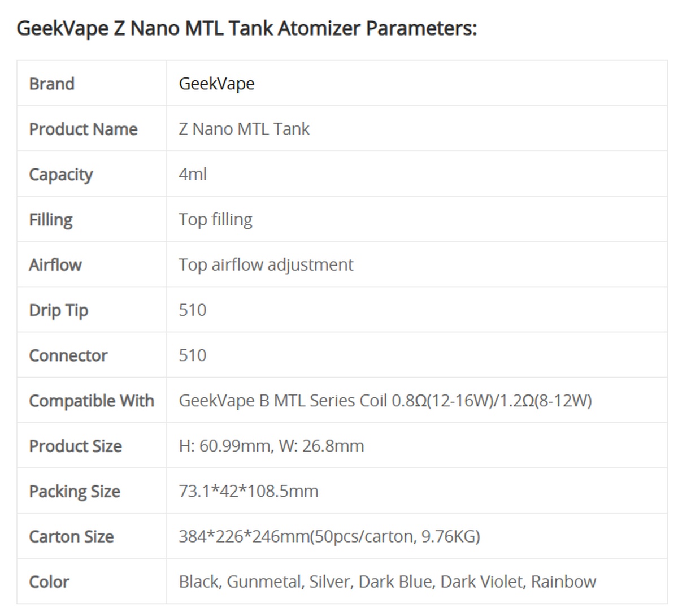
Task: Select the Brand label cell
Action: [x=92, y=83]
